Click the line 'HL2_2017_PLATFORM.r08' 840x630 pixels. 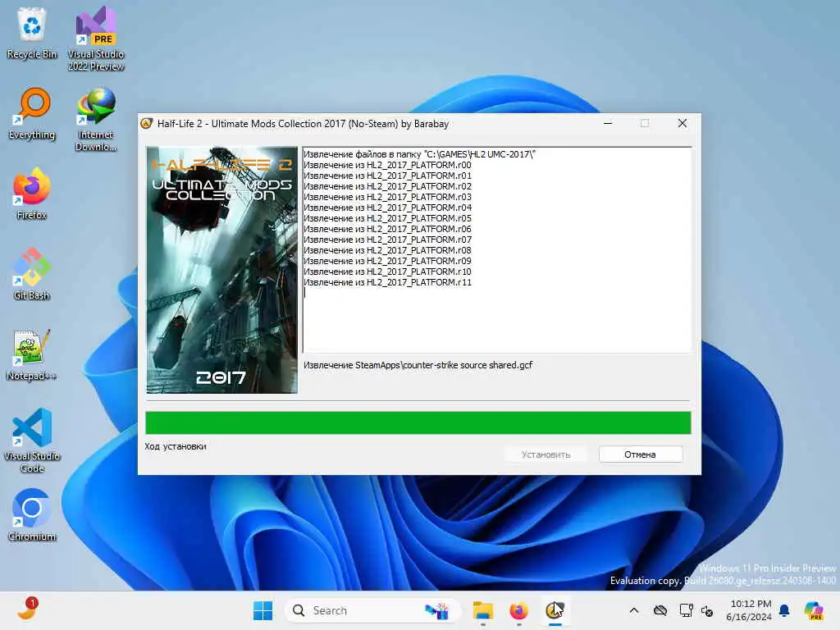(x=387, y=250)
